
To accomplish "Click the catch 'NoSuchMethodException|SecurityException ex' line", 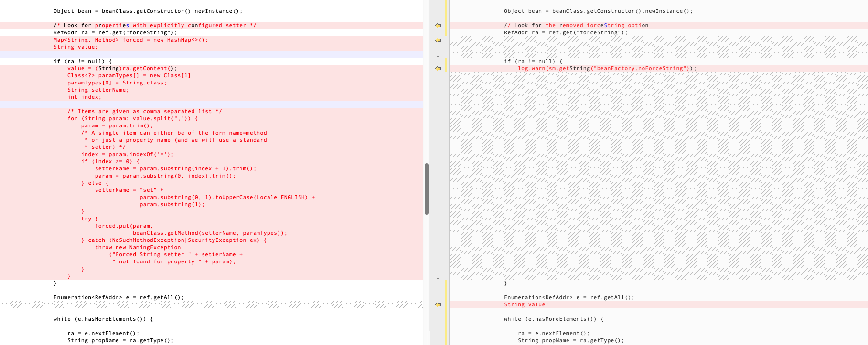I will (174, 240).
